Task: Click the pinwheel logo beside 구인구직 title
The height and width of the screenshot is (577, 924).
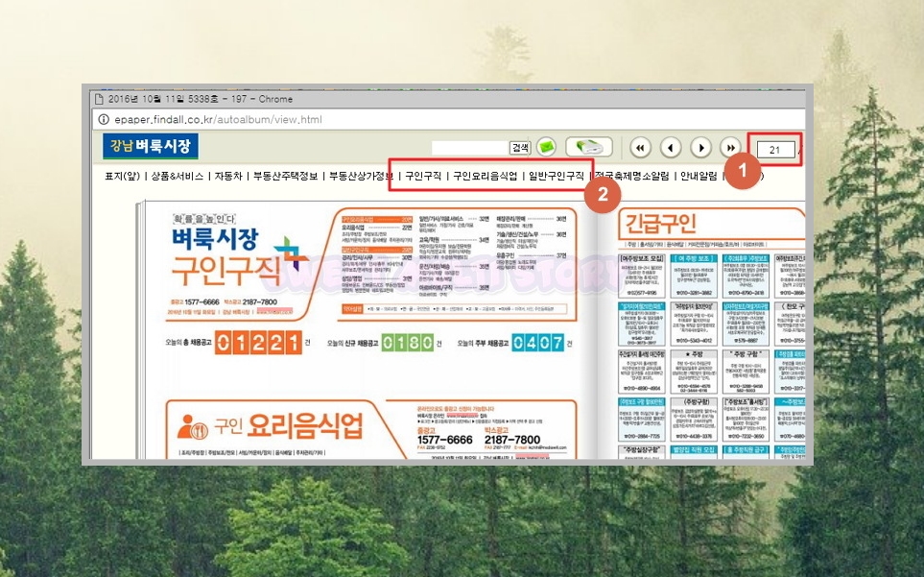Action: (291, 252)
